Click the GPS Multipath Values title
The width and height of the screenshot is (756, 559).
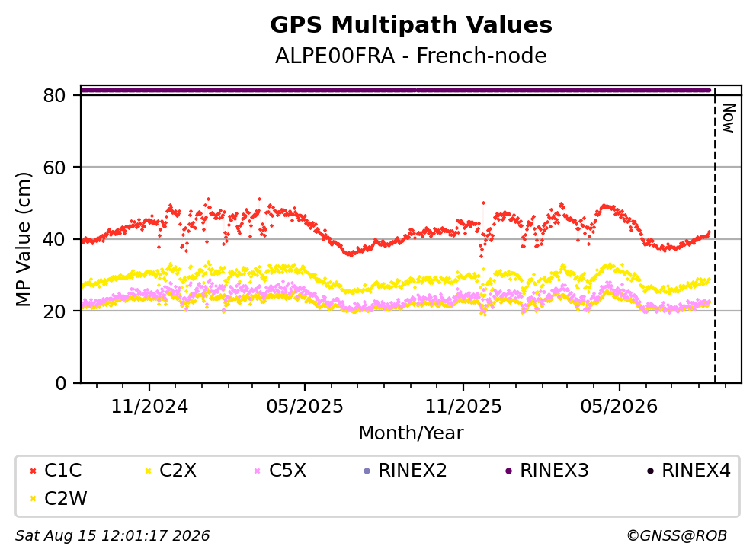coord(411,24)
